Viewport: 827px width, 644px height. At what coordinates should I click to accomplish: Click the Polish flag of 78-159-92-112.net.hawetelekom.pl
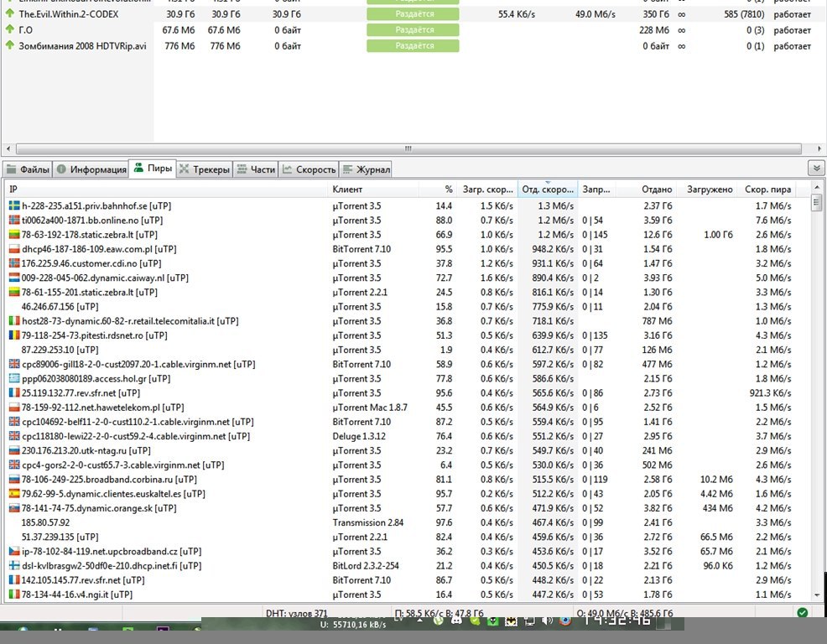(x=14, y=408)
